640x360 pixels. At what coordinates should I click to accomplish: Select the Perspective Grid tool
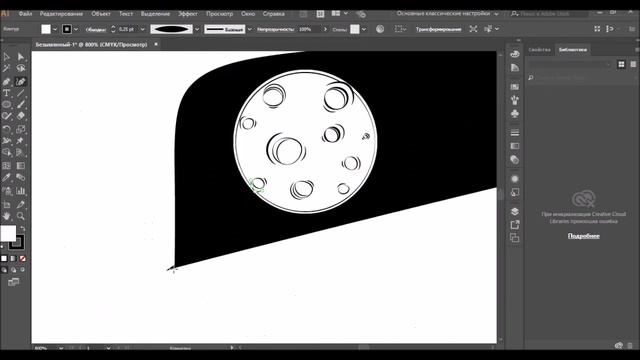(x=20, y=153)
